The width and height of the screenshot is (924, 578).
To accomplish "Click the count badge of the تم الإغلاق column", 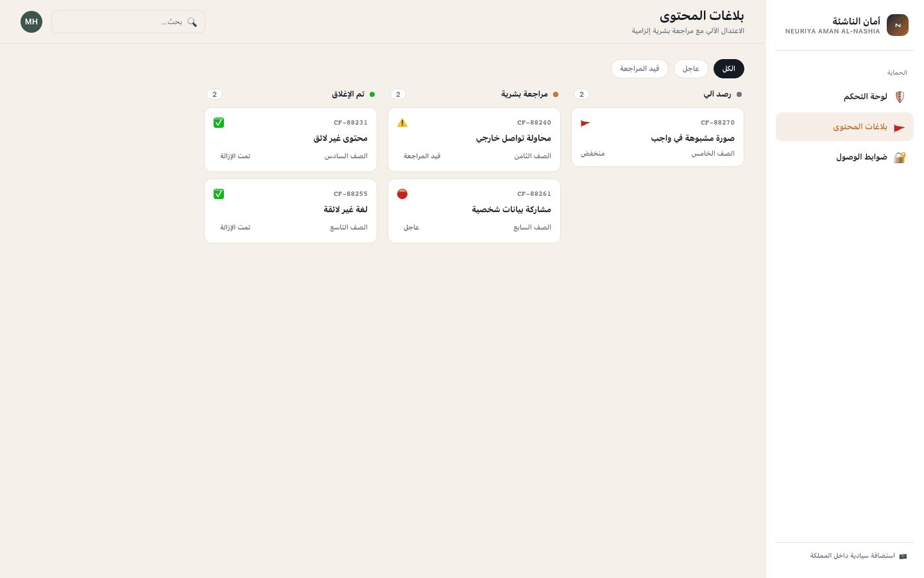I will click(215, 94).
